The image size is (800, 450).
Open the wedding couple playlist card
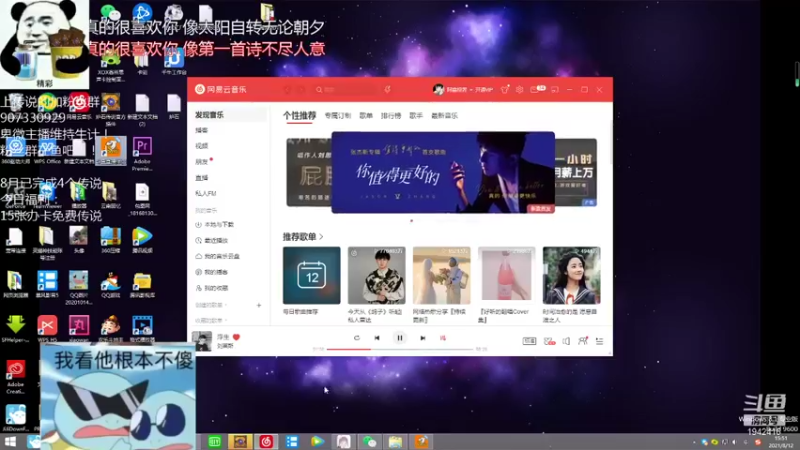441,276
